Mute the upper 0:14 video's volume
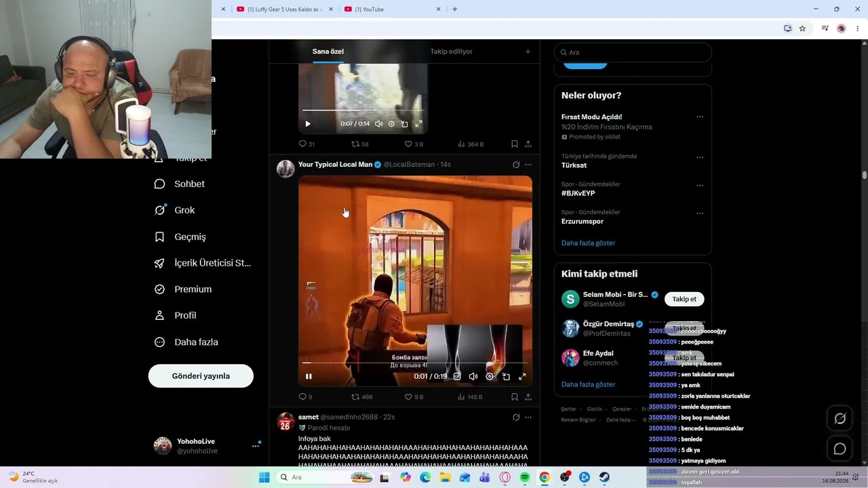This screenshot has width=868, height=488. [378, 124]
